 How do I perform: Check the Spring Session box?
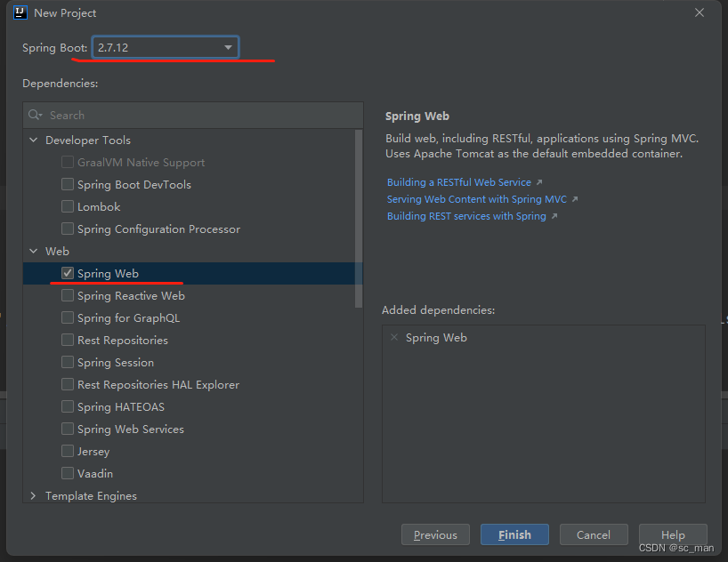(68, 363)
